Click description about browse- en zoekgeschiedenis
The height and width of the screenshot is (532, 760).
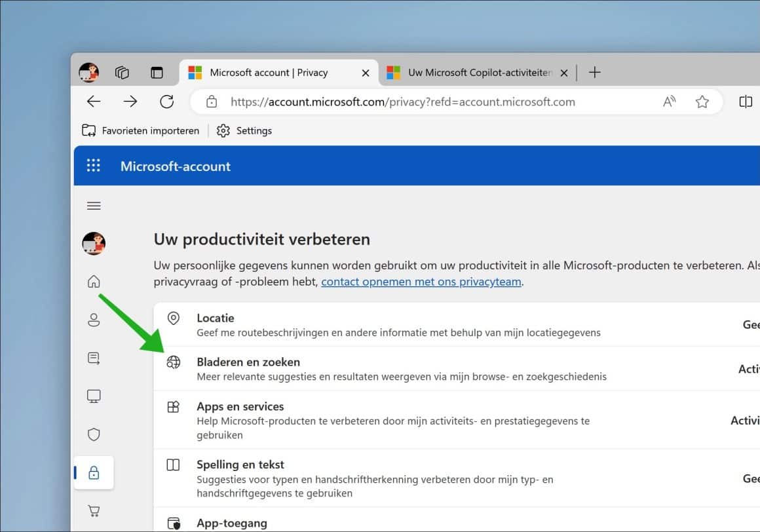click(402, 377)
